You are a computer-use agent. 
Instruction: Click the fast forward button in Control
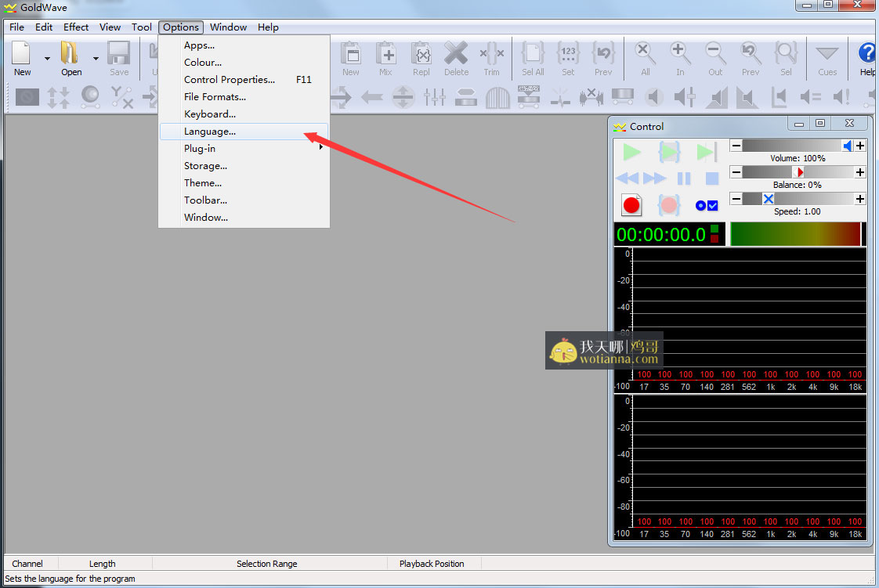click(655, 179)
